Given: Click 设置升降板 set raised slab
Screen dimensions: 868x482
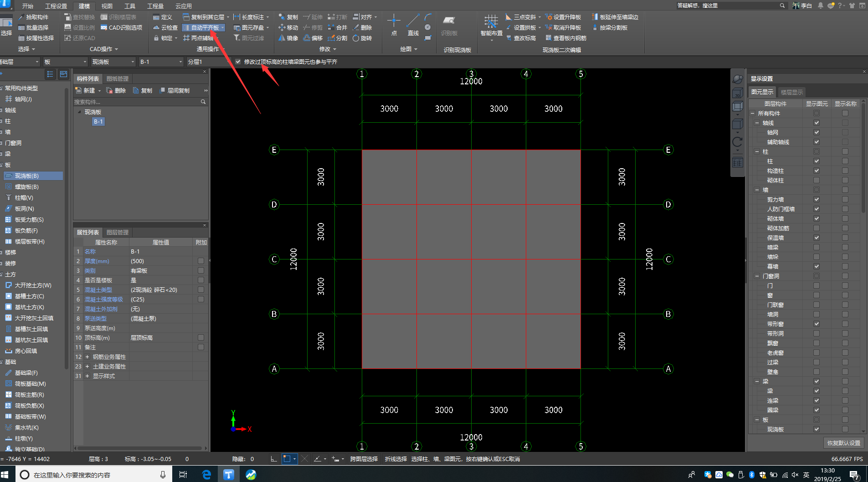Looking at the screenshot, I should (x=563, y=17).
